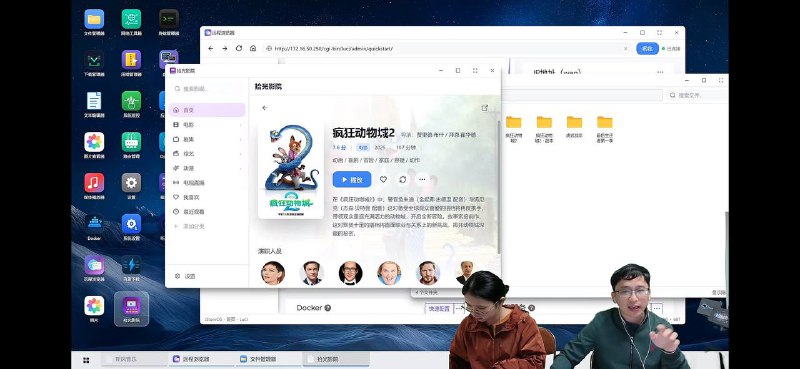Click the cinema search input field
This screenshot has height=369, width=800.
coord(207,89)
